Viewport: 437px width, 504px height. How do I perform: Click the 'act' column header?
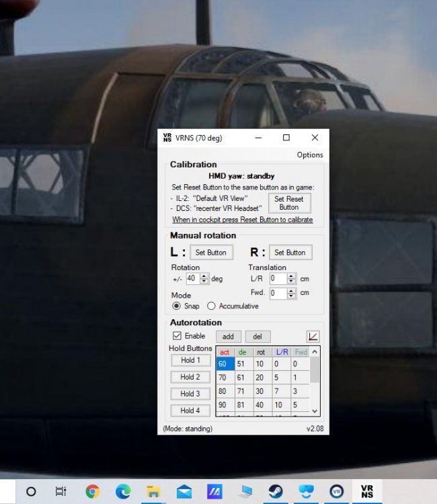(225, 352)
